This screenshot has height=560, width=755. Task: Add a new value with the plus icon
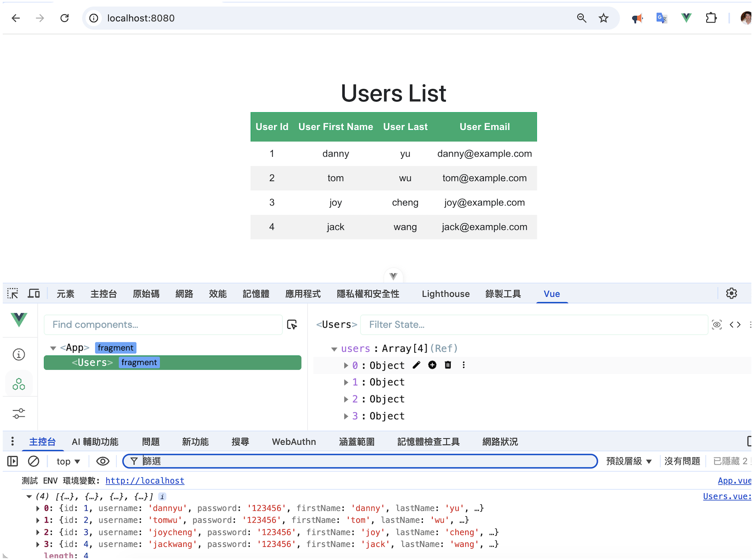coord(432,365)
